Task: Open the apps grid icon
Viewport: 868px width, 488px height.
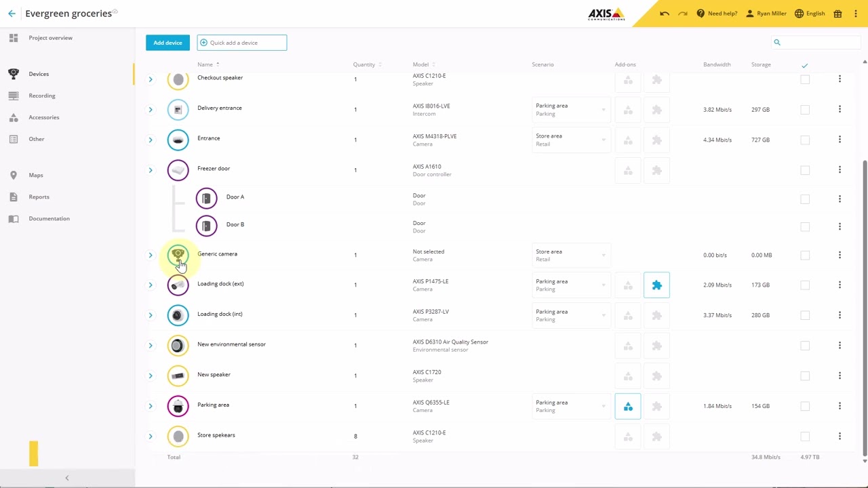Action: pos(838,14)
